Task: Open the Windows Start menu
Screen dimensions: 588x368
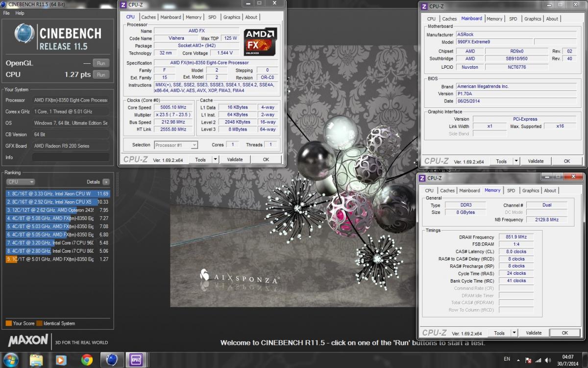Action: click(10, 360)
